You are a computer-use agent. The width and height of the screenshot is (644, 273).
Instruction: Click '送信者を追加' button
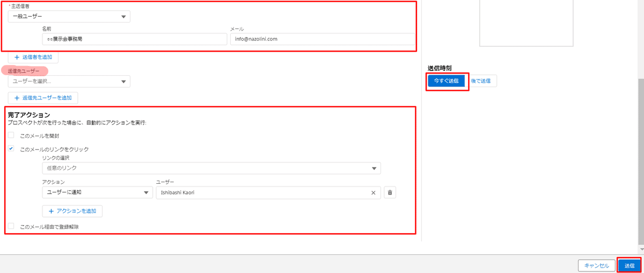coord(33,57)
